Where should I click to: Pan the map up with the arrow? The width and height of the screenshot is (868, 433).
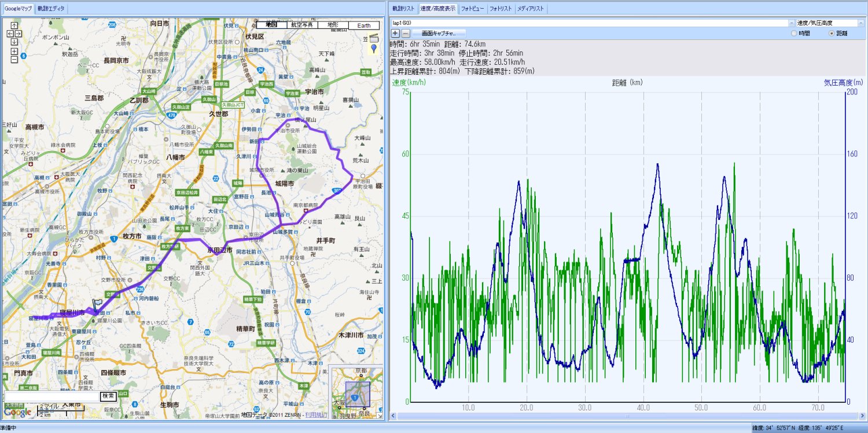(14, 25)
